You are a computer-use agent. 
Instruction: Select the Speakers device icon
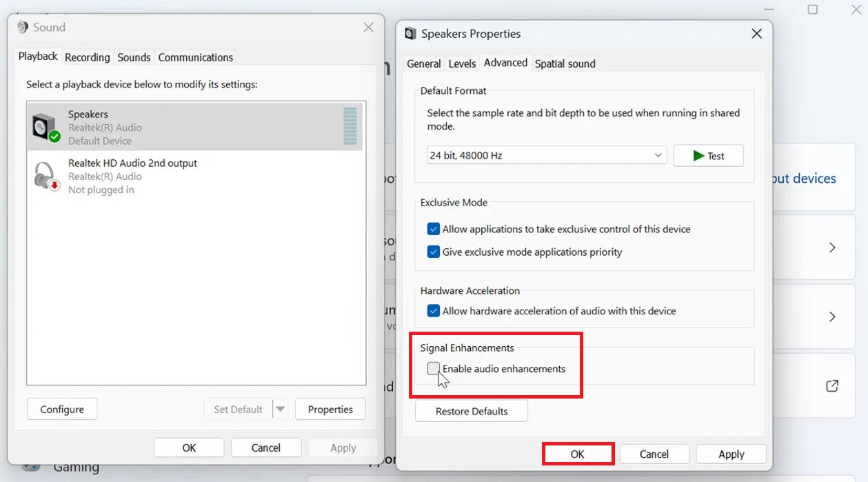[x=46, y=123]
